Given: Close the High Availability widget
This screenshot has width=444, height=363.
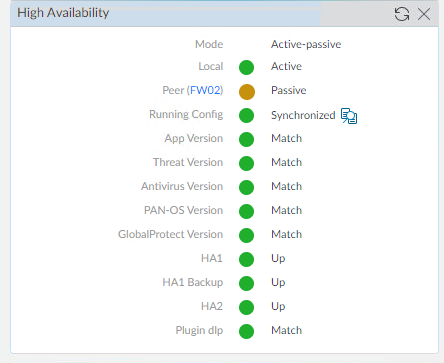Looking at the screenshot, I should click(x=424, y=14).
